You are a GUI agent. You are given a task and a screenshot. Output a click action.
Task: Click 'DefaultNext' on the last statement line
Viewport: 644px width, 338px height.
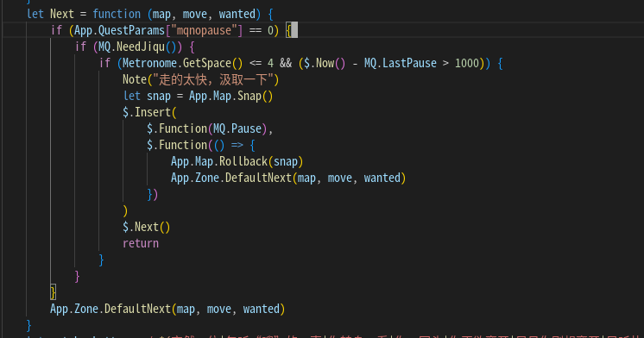click(x=137, y=309)
